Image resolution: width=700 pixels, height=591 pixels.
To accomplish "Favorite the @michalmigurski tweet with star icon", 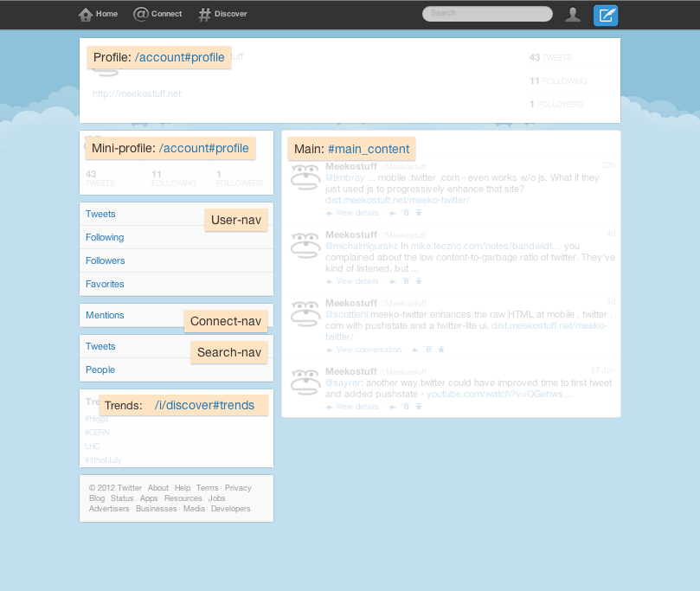I will (x=419, y=281).
